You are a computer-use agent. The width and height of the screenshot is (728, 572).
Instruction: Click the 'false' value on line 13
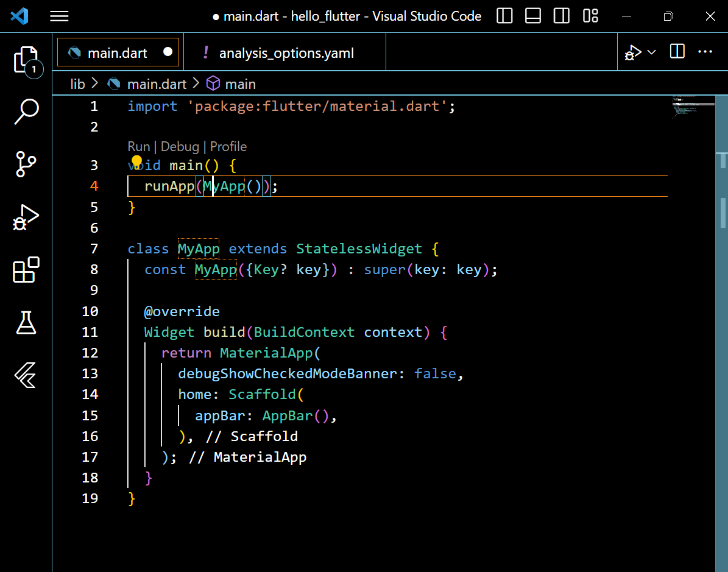435,374
